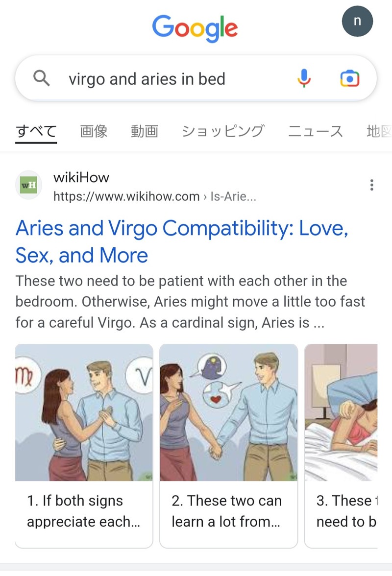This screenshot has height=576, width=392.
Task: Open the ショッピング tab
Action: pyautogui.click(x=223, y=131)
